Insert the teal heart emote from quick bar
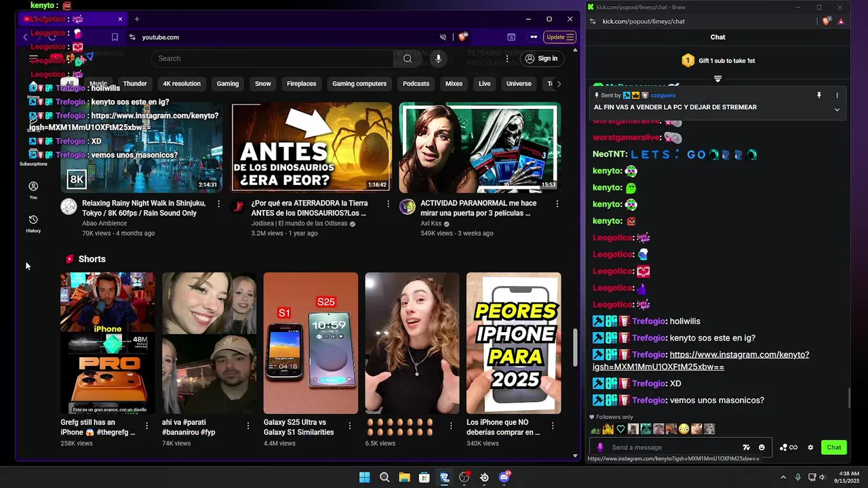868x488 pixels. pyautogui.click(x=620, y=429)
